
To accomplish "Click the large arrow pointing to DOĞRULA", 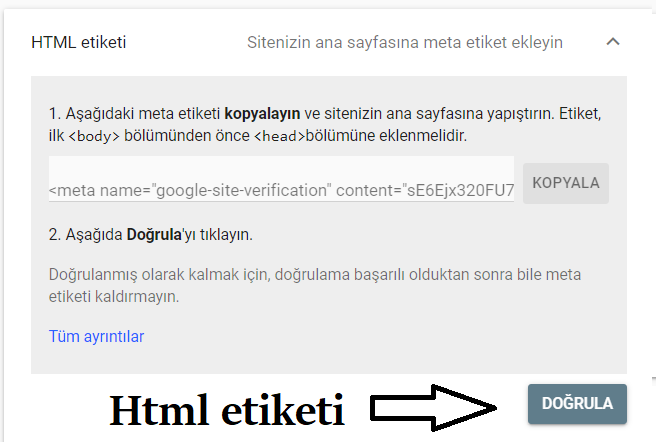I will coord(436,406).
